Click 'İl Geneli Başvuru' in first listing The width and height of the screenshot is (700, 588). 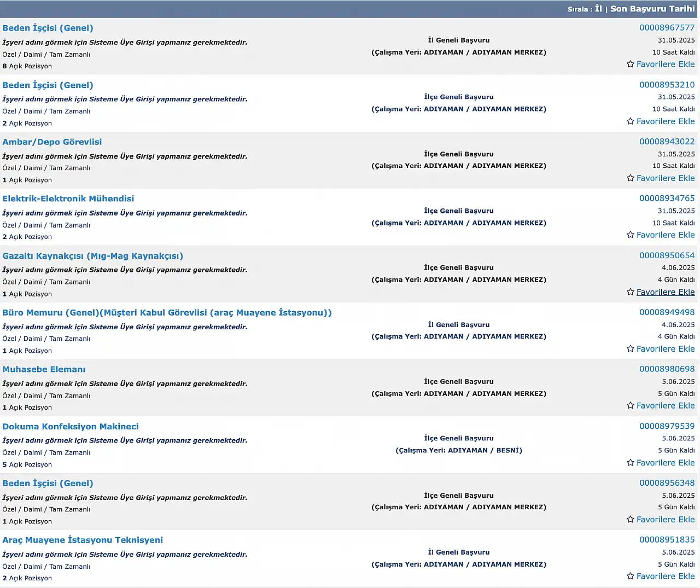coord(459,40)
